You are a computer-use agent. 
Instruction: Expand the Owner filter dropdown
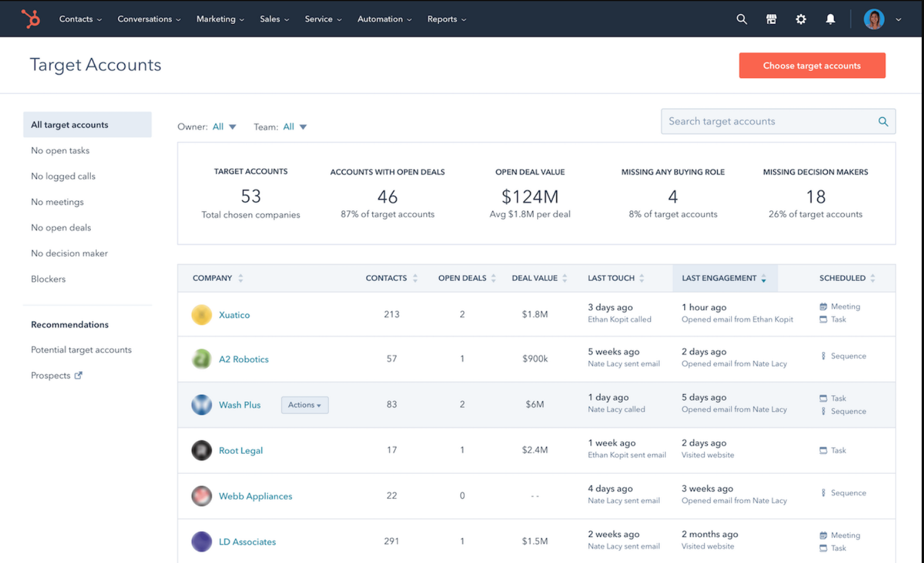point(224,127)
